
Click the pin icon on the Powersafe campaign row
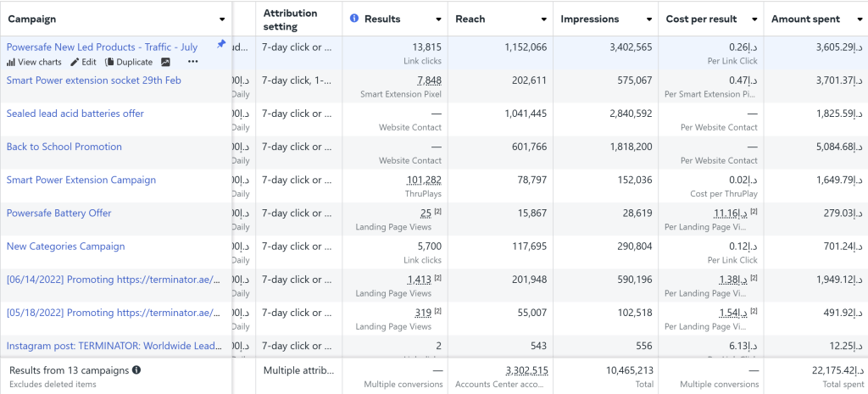(x=221, y=43)
